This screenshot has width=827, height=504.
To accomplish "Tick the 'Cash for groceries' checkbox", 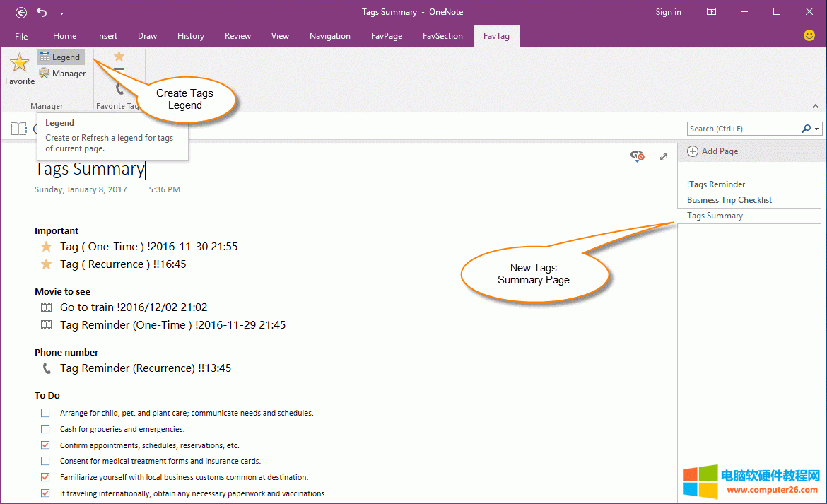I will point(45,429).
